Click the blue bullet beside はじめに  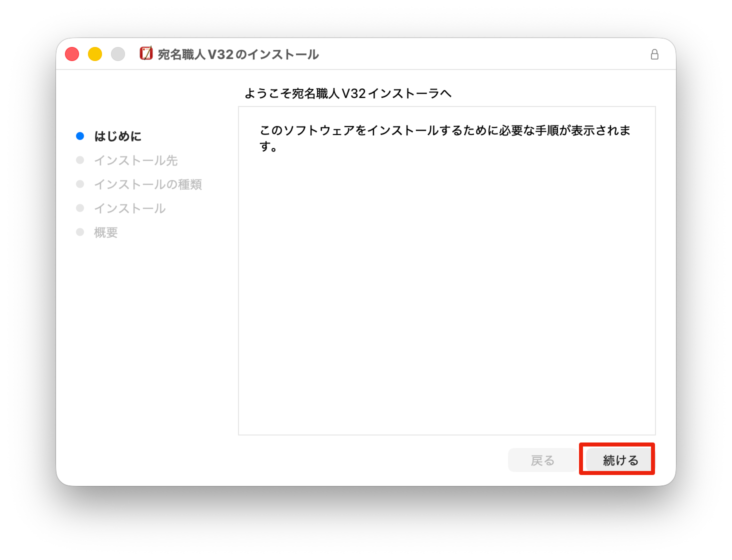point(80,136)
